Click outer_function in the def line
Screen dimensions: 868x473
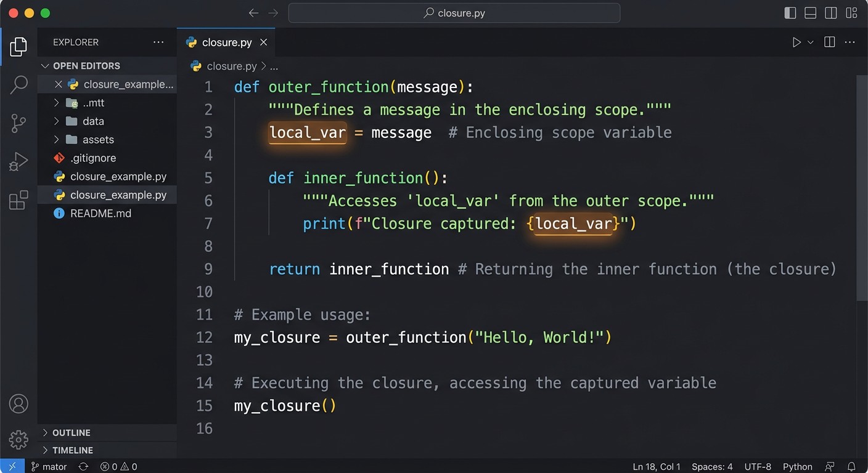329,87
